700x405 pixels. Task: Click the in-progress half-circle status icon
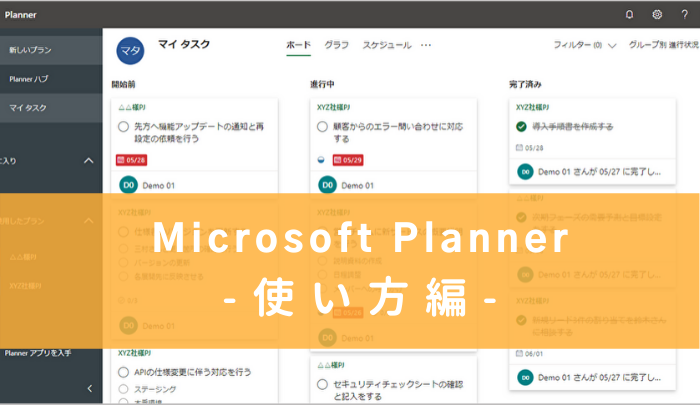321,160
